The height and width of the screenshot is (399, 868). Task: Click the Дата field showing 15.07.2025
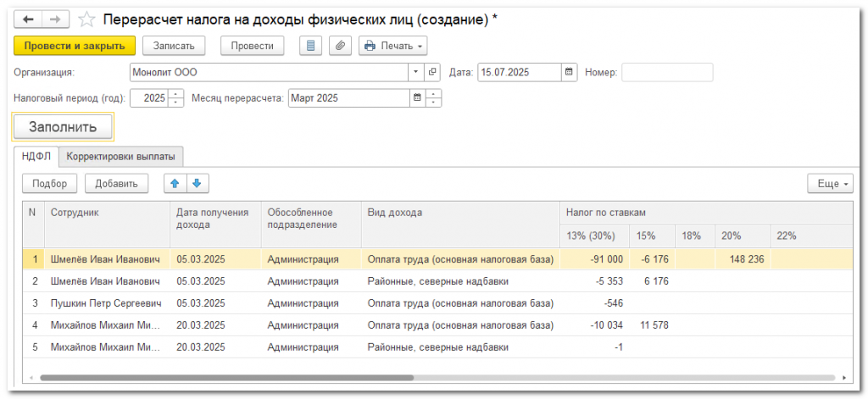520,73
